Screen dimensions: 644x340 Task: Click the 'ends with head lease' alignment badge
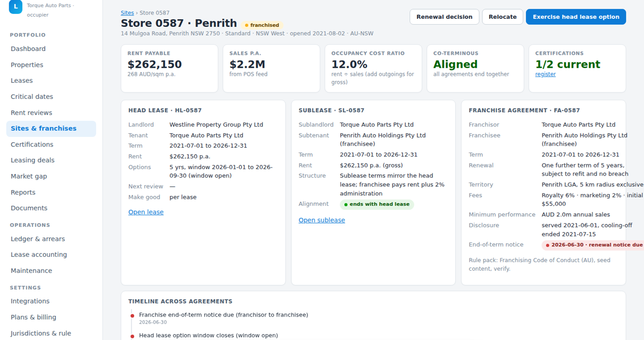pyautogui.click(x=377, y=204)
